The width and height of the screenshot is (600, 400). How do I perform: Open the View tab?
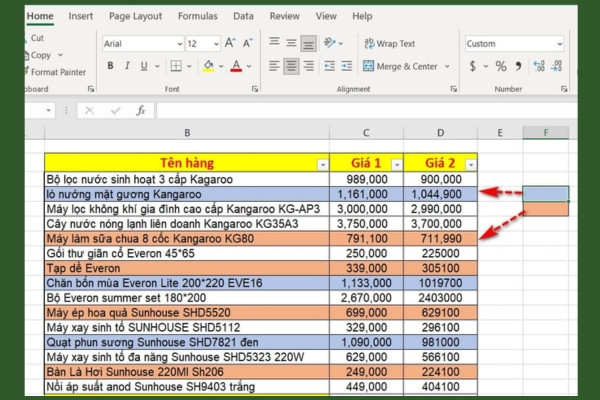coord(326,16)
